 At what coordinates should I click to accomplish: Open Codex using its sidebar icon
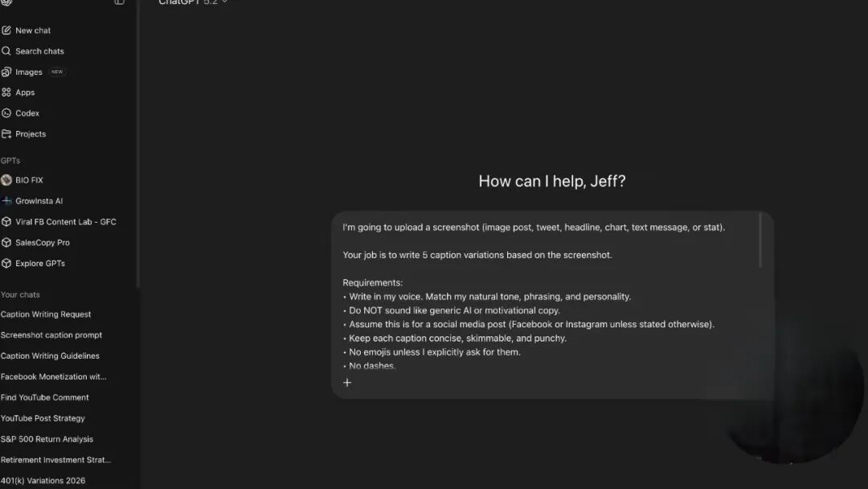[6, 113]
